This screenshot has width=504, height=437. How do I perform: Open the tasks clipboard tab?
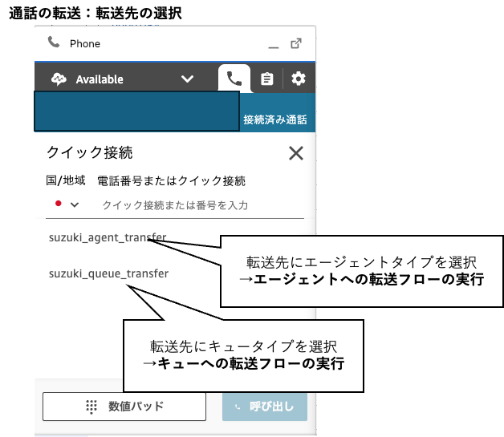266,79
